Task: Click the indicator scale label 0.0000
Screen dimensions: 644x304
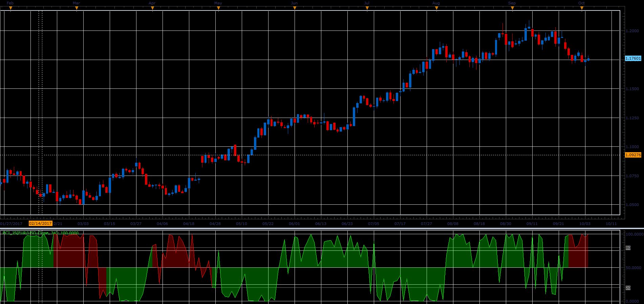Action: [x=632, y=301]
